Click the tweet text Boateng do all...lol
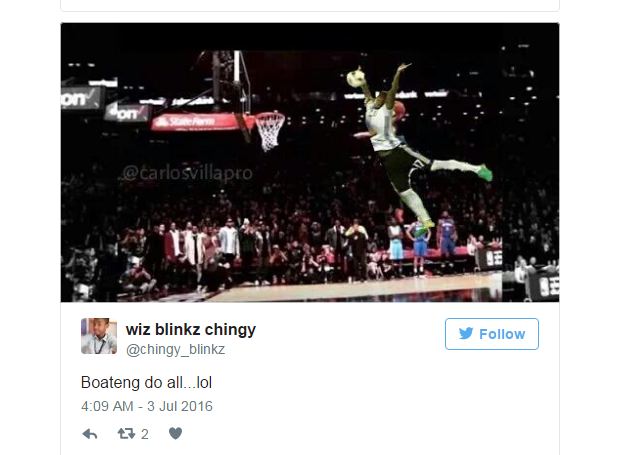The height and width of the screenshot is (455, 627). tap(146, 383)
